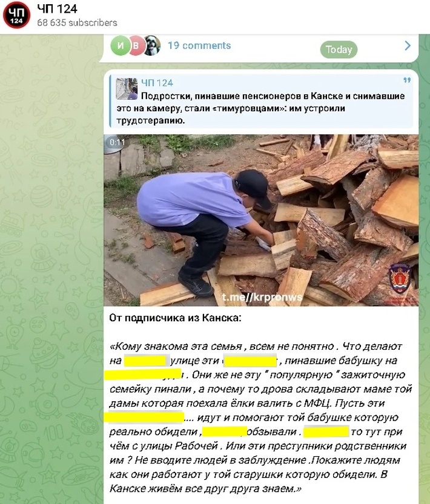
Task: Click the 'От подписчика из Канска:' heading
Action: coord(175,318)
